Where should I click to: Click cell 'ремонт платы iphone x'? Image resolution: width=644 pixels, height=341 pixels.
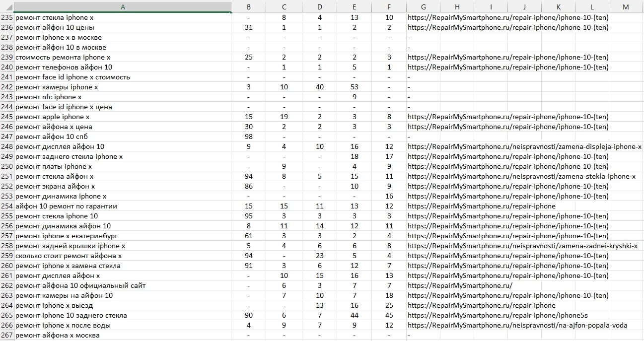tap(123, 166)
